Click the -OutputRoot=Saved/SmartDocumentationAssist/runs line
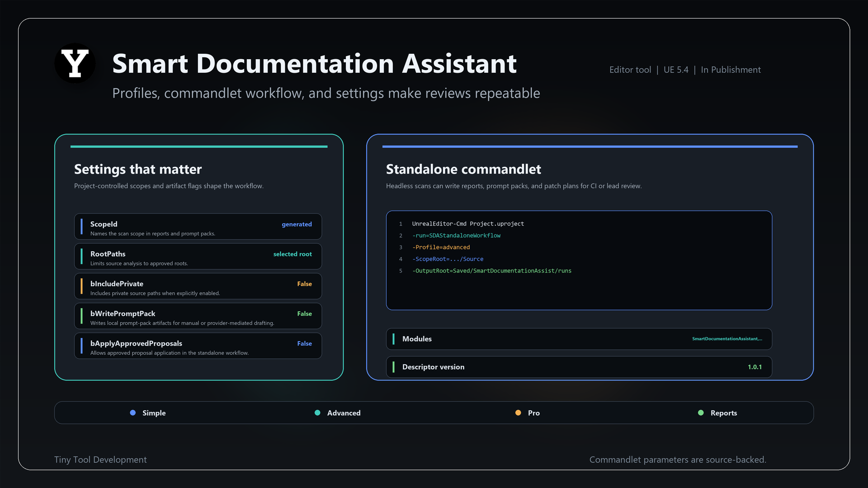868x488 pixels. 491,271
